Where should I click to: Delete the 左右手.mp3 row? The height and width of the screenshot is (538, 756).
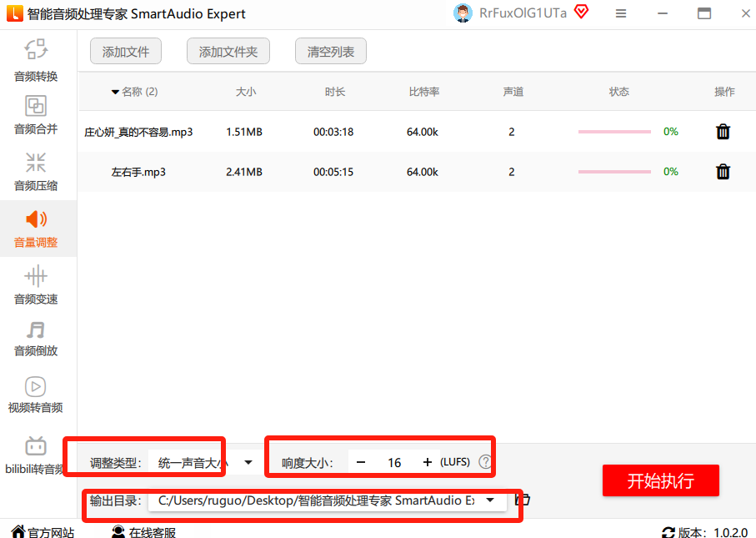click(723, 171)
